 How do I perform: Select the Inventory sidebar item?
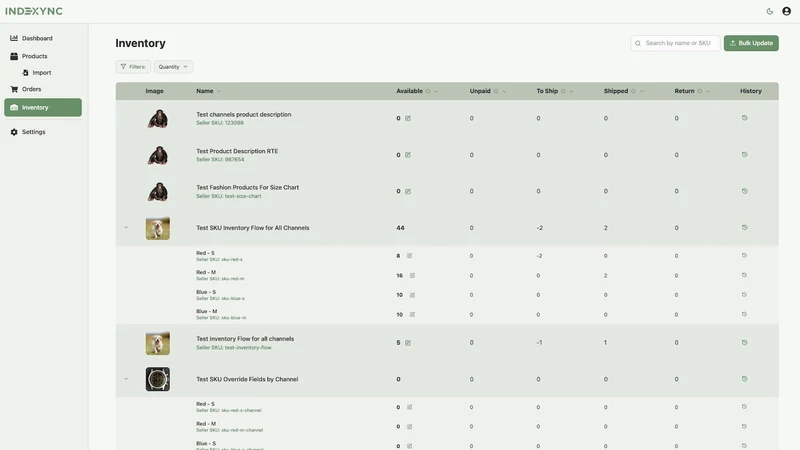pyautogui.click(x=43, y=107)
